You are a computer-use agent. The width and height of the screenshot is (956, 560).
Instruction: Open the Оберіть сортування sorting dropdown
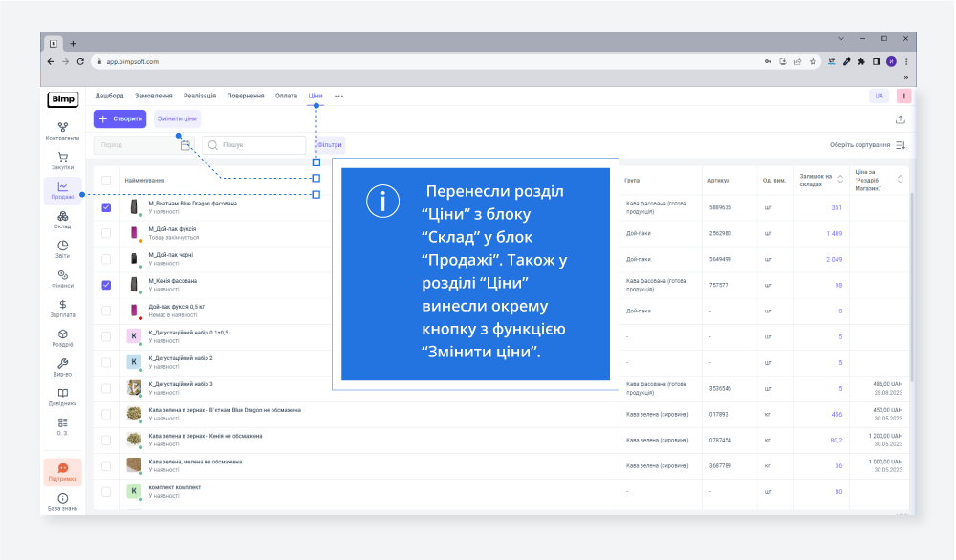point(867,145)
